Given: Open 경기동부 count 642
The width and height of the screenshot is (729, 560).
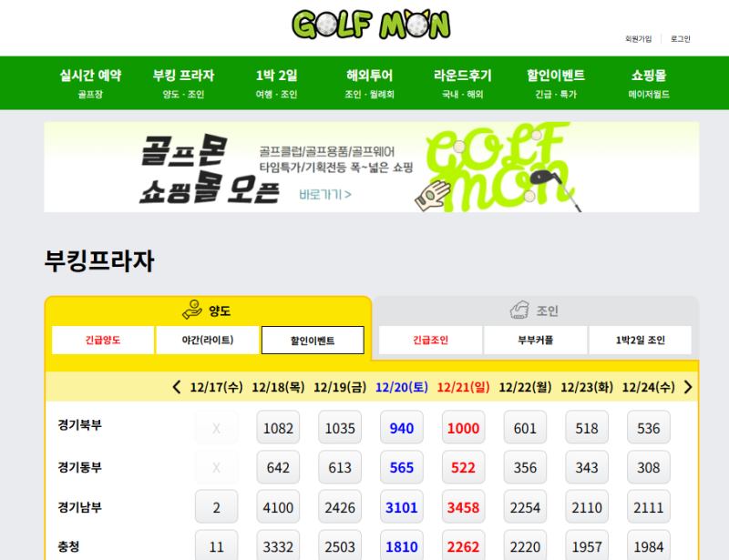Looking at the screenshot, I should 278,467.
